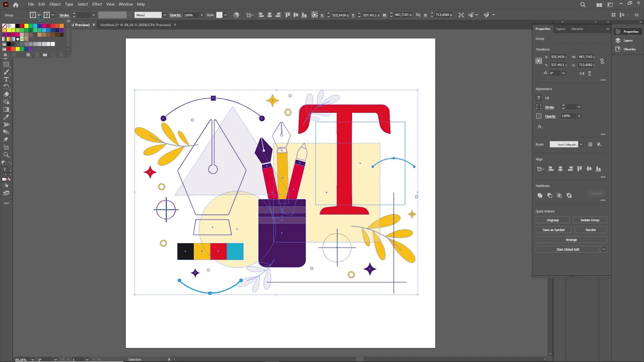Open the Mixed brush definition dropdown
This screenshot has height=362, width=644.
tap(164, 15)
